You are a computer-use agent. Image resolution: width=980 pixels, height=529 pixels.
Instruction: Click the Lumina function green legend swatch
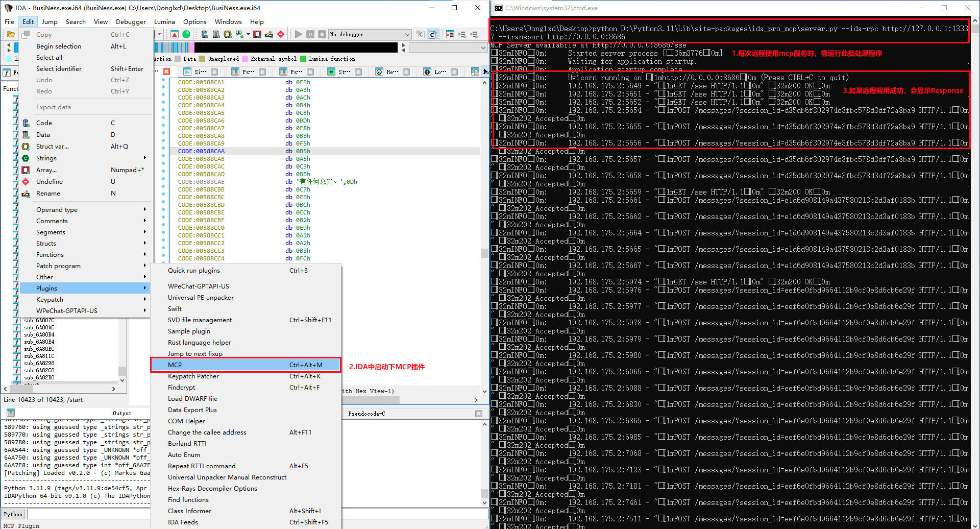point(303,59)
